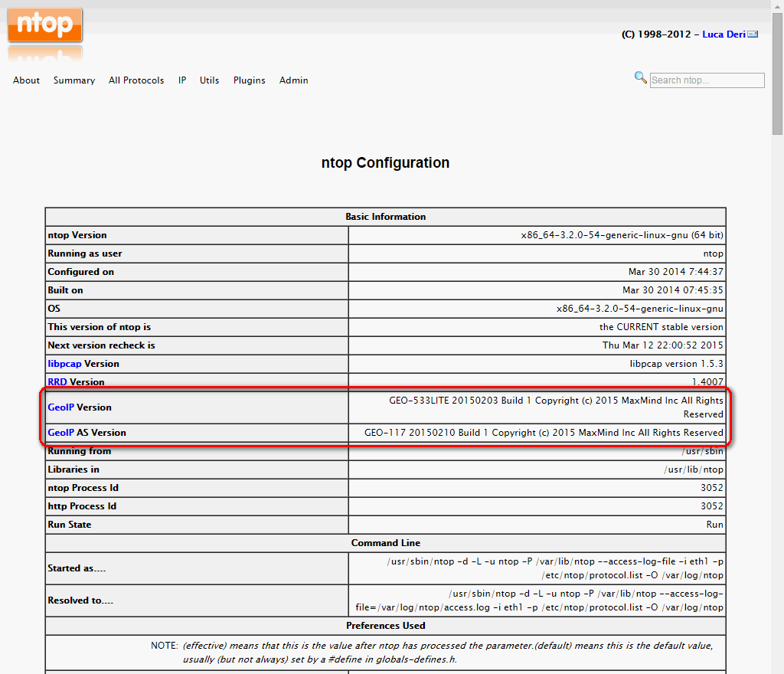This screenshot has width=784, height=674.
Task: Select the NOTE: (effective) explanation text
Action: 432,653
